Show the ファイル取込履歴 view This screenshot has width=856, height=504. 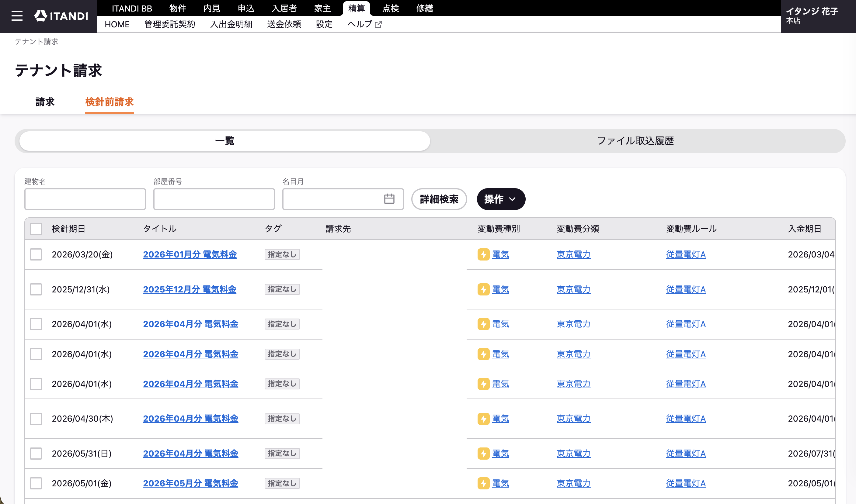pos(635,141)
